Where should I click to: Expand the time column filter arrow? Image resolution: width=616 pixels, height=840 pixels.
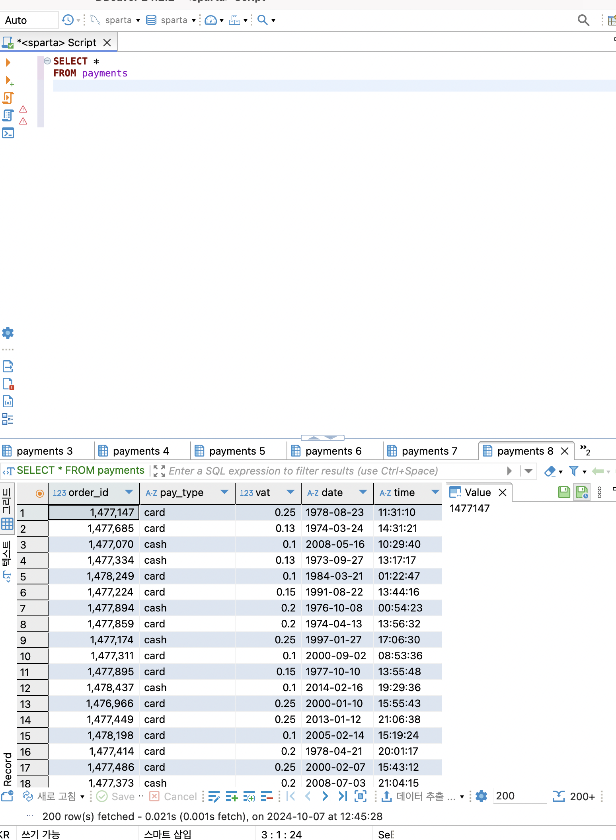click(435, 492)
